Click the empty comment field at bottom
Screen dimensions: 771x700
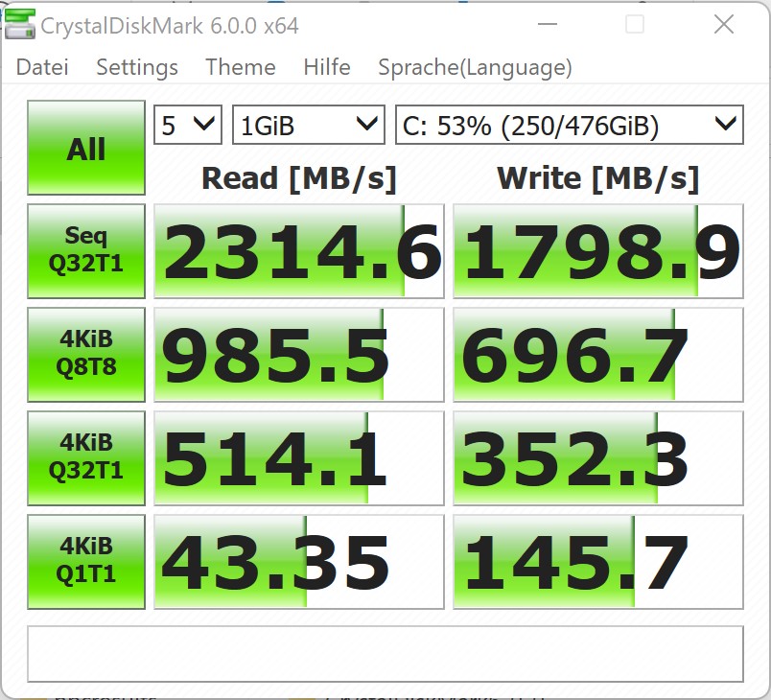[x=385, y=654]
